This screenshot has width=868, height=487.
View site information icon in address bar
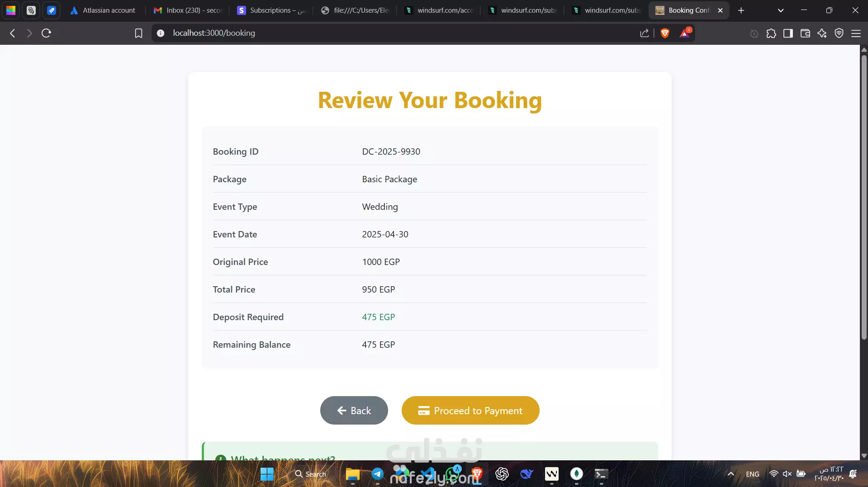pyautogui.click(x=161, y=33)
